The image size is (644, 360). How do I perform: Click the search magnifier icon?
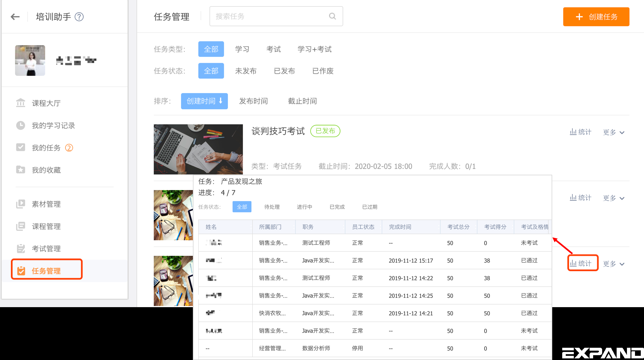(332, 16)
